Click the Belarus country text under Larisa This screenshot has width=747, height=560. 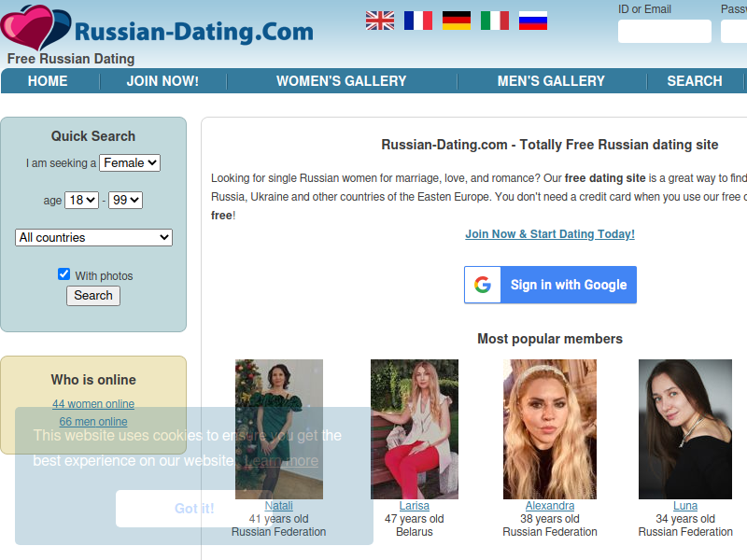coord(415,531)
